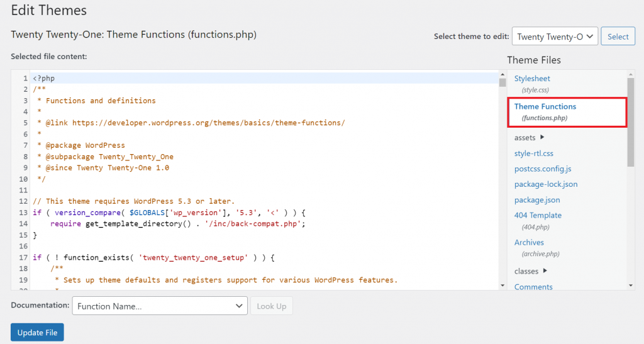Open the Archives archive.php file
The image size is (644, 344).
[529, 243]
